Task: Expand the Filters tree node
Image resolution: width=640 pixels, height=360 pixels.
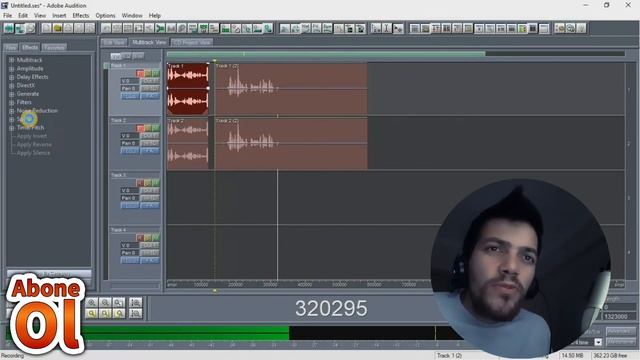Action: (x=11, y=102)
